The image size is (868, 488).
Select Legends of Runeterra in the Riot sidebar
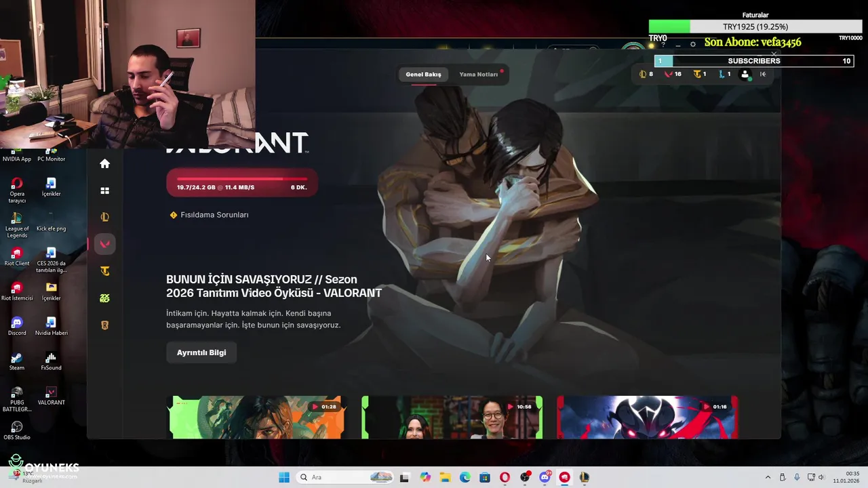tap(104, 325)
